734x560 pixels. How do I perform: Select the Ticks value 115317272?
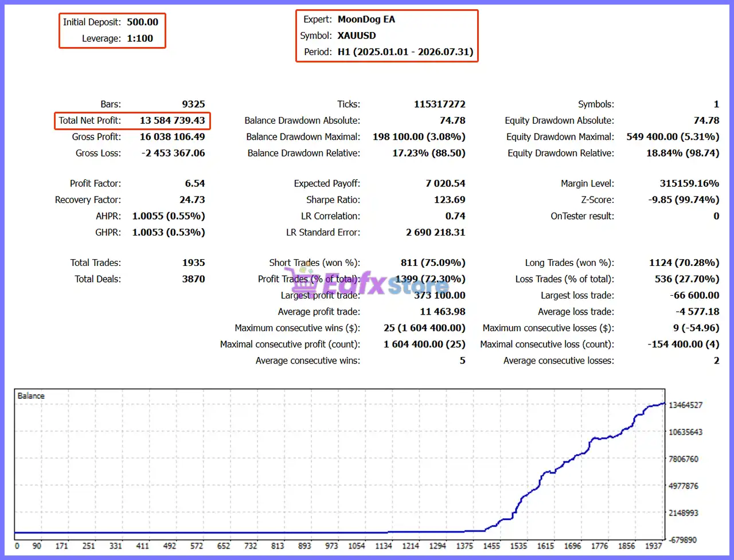440,104
